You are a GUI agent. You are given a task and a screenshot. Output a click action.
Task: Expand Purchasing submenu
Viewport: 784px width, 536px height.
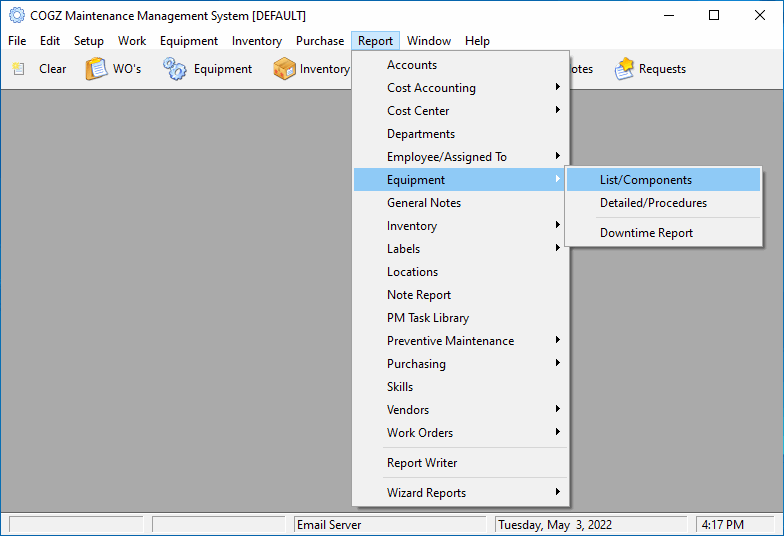point(460,364)
